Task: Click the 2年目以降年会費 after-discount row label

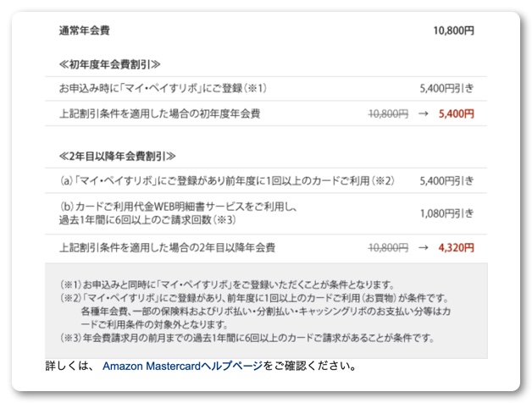Action: point(167,248)
